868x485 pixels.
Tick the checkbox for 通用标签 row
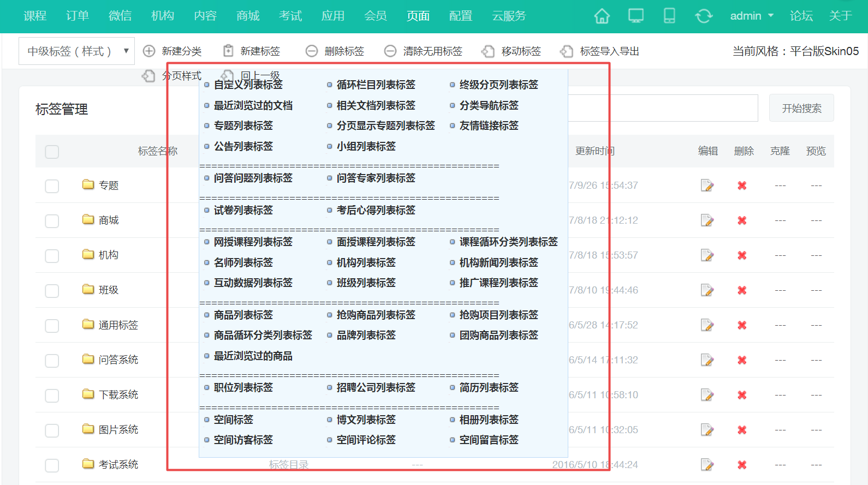pos(52,326)
